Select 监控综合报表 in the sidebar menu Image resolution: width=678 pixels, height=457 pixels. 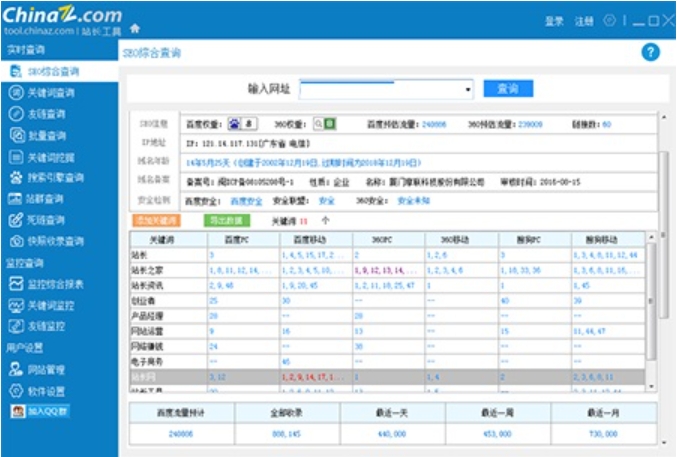click(x=56, y=284)
